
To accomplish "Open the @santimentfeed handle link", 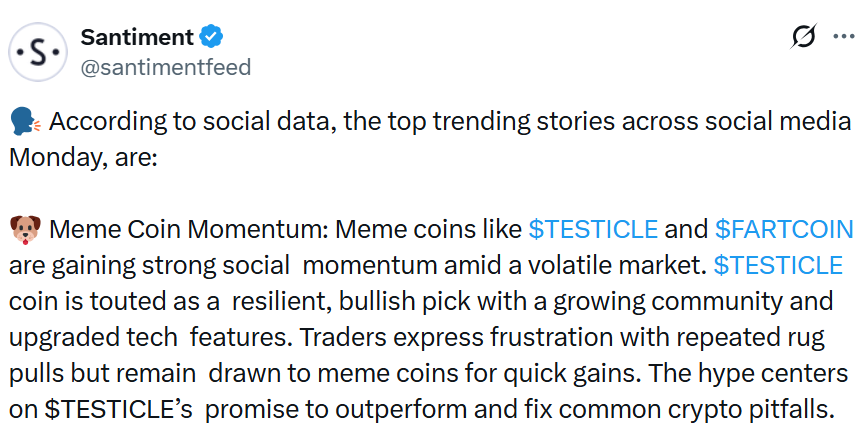I will (165, 67).
